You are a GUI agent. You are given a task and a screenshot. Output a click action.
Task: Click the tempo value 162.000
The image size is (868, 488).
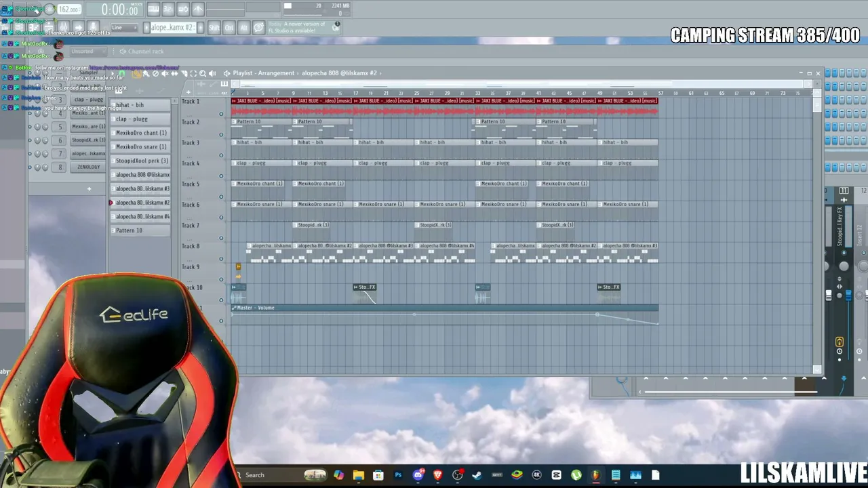coord(69,9)
